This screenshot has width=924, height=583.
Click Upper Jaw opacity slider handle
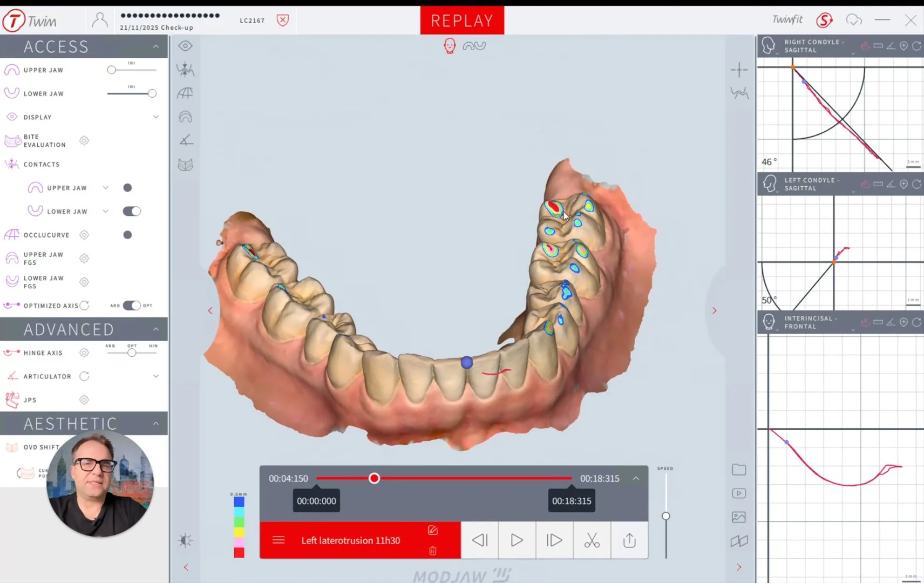pos(111,70)
